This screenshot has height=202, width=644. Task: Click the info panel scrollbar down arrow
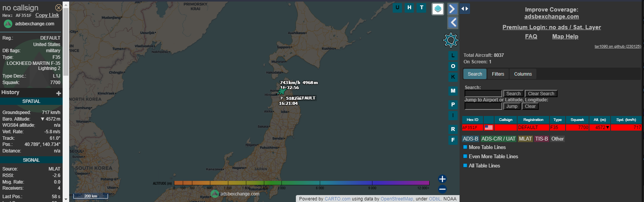(x=66, y=199)
